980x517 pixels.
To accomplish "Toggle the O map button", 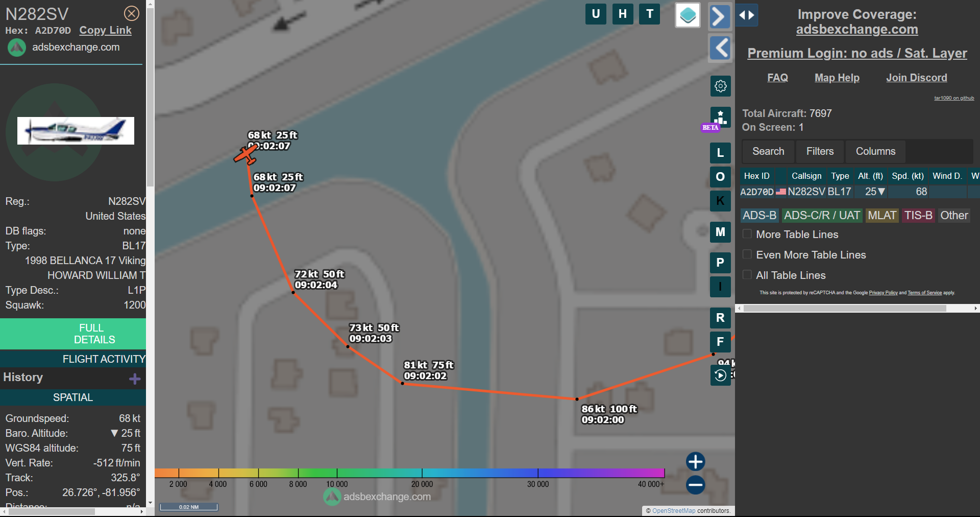I will coord(720,177).
